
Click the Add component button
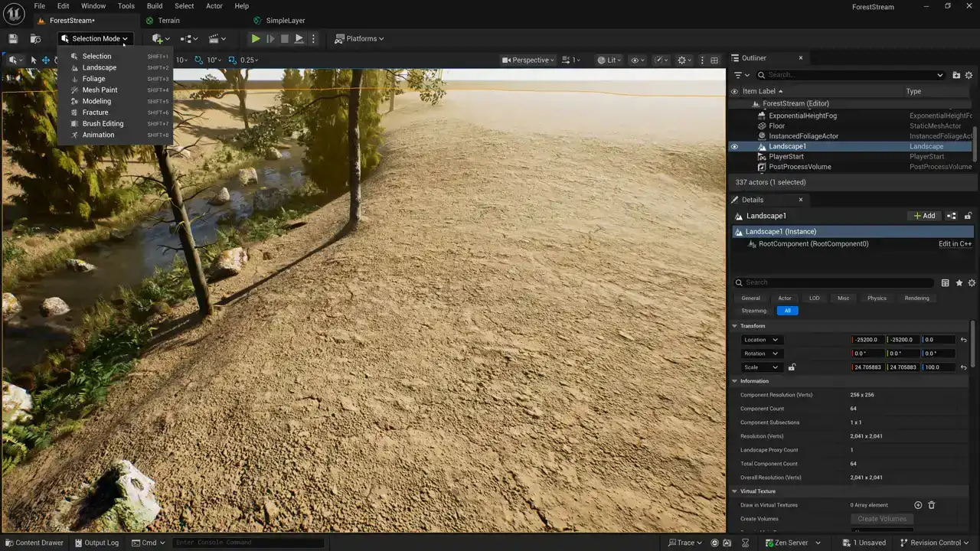click(x=924, y=216)
